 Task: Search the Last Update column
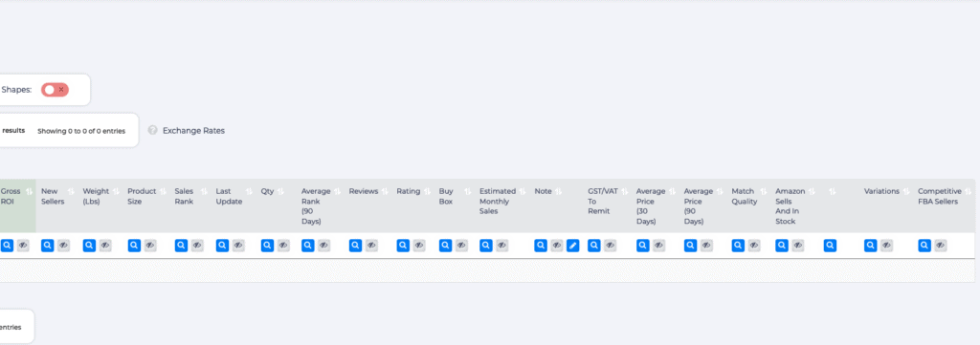coord(222,246)
